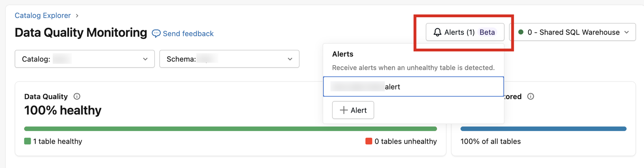
Task: Click the green status dot on SQL Warehouse
Action: (x=521, y=32)
